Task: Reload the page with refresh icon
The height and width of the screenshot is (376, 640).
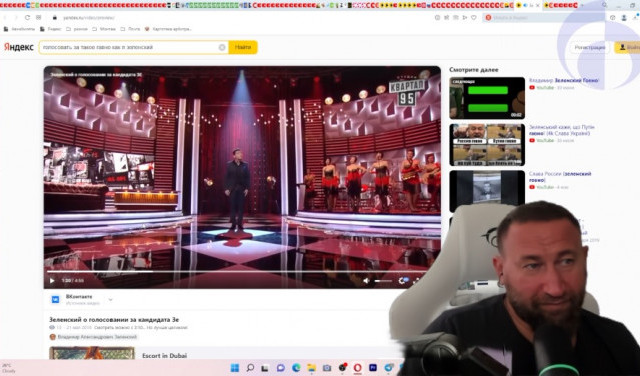Action: click(x=27, y=18)
